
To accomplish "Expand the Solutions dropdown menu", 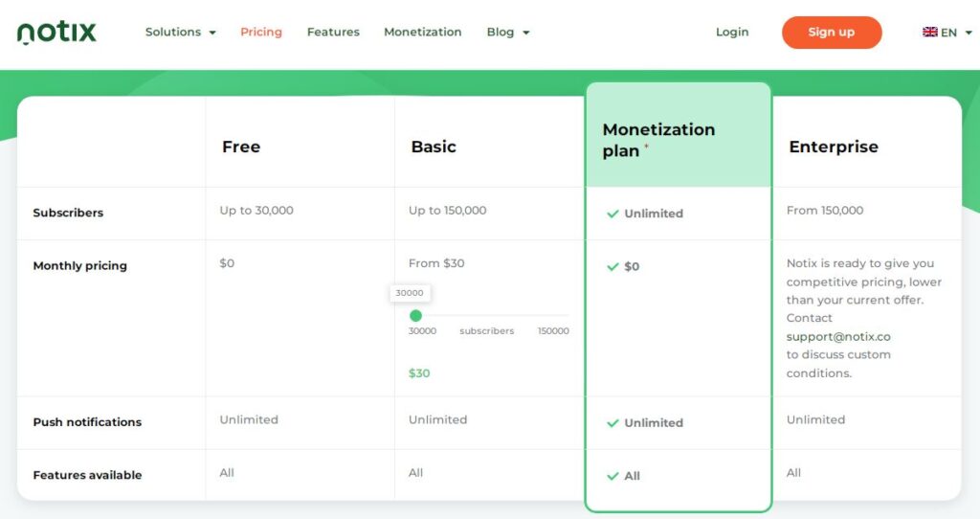I will pyautogui.click(x=180, y=33).
